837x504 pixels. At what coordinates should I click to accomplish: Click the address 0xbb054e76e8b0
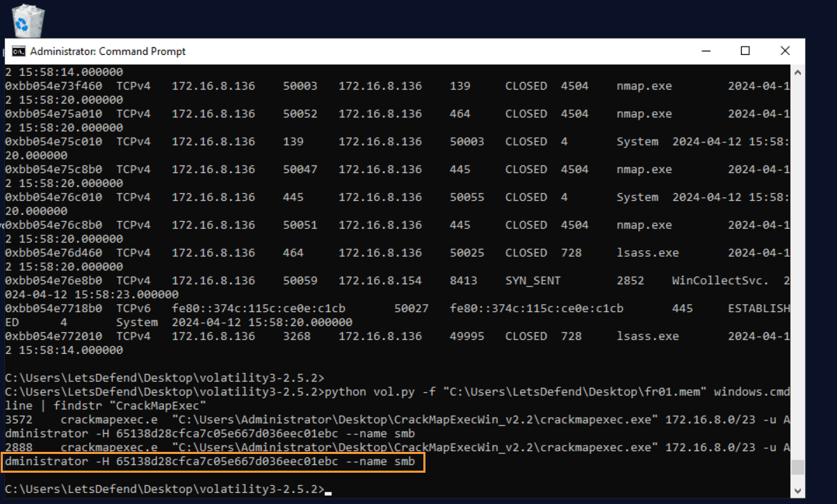point(54,281)
